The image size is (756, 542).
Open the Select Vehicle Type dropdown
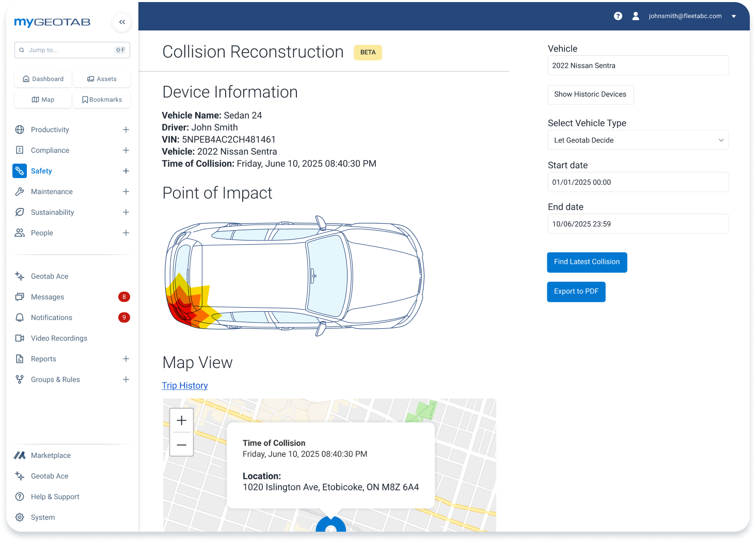click(638, 140)
